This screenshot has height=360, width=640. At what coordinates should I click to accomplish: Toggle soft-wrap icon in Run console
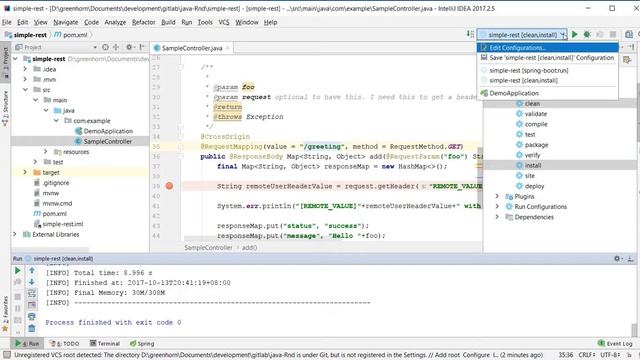pyautogui.click(x=32, y=293)
